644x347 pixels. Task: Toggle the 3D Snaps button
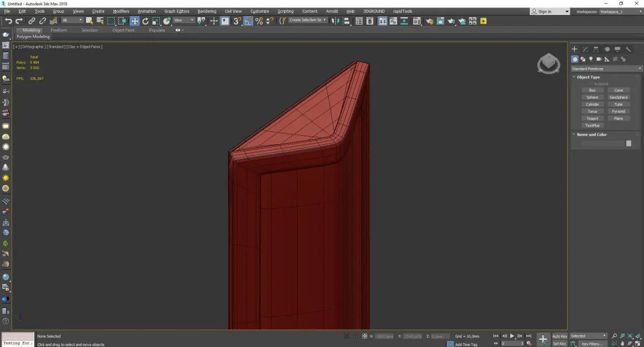pyautogui.click(x=237, y=21)
